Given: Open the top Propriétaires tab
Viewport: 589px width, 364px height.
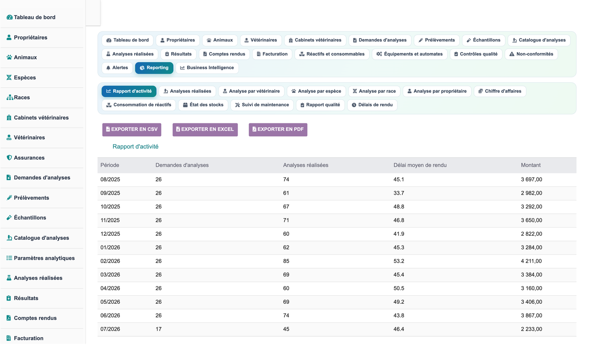Looking at the screenshot, I should pos(178,40).
